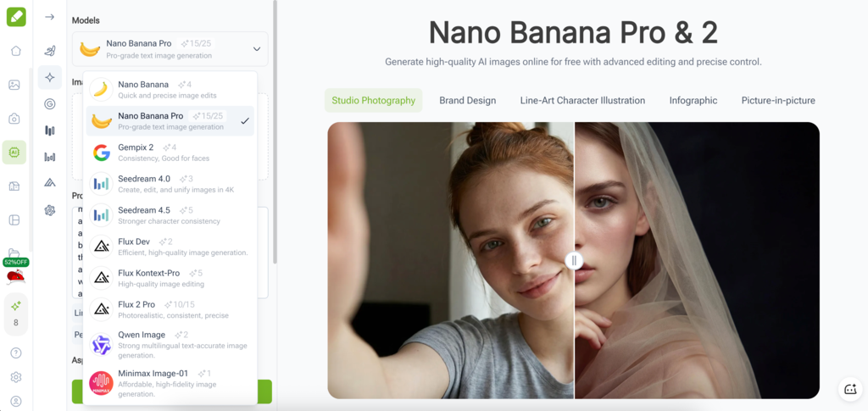Click the arrow to expand secondary sidebar
The height and width of the screenshot is (411, 868).
pos(50,17)
